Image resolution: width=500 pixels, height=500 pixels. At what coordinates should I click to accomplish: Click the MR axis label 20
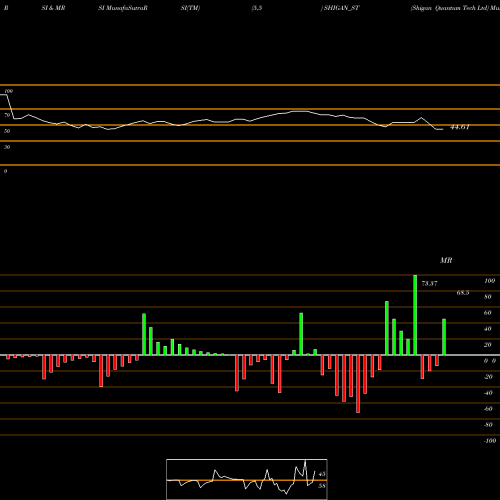coord(488,345)
